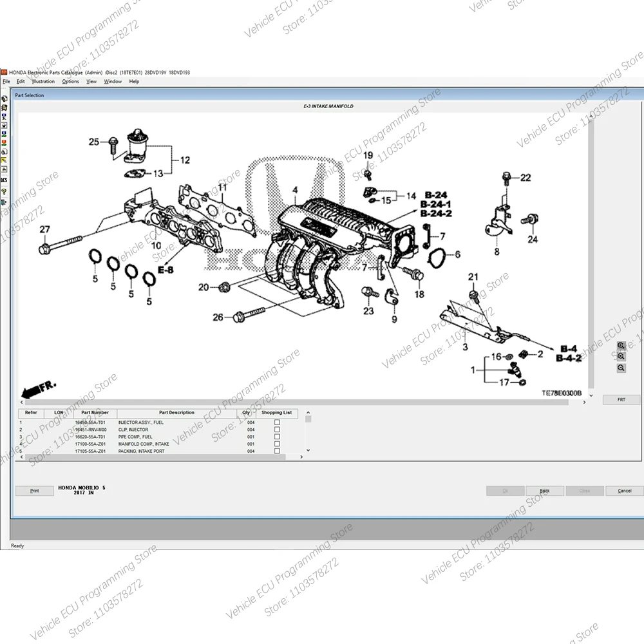Click the Honda application icon in title bar
Viewport: 644px width, 644px height.
[4, 72]
